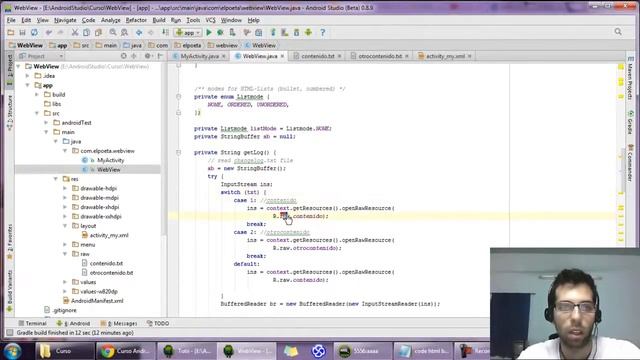The width and height of the screenshot is (640, 360).
Task: Expand the androidTest folder node
Action: [47, 122]
